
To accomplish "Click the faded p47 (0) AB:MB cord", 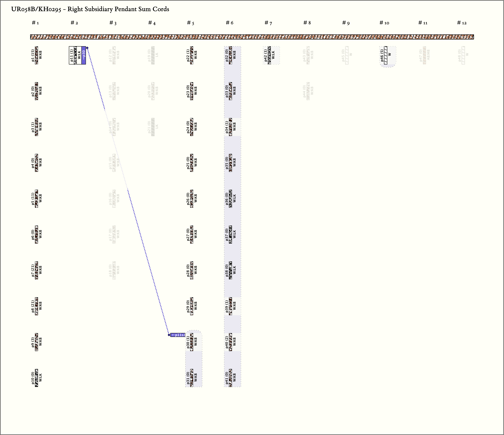I will (424, 55).
